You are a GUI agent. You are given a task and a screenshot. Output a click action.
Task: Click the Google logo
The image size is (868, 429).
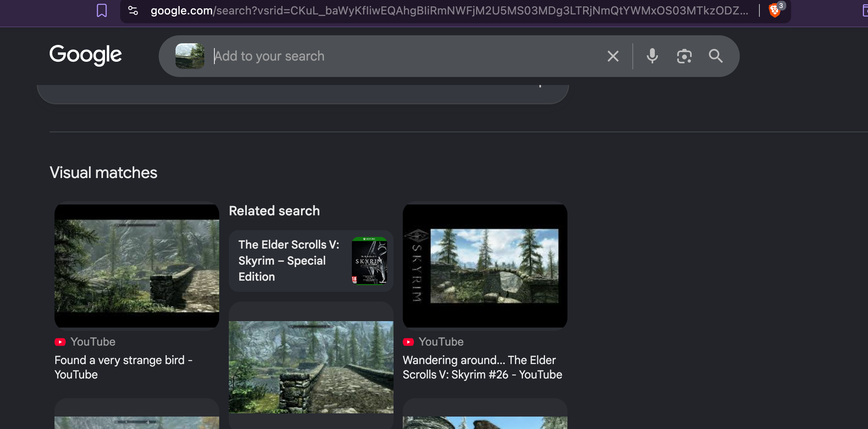(85, 55)
